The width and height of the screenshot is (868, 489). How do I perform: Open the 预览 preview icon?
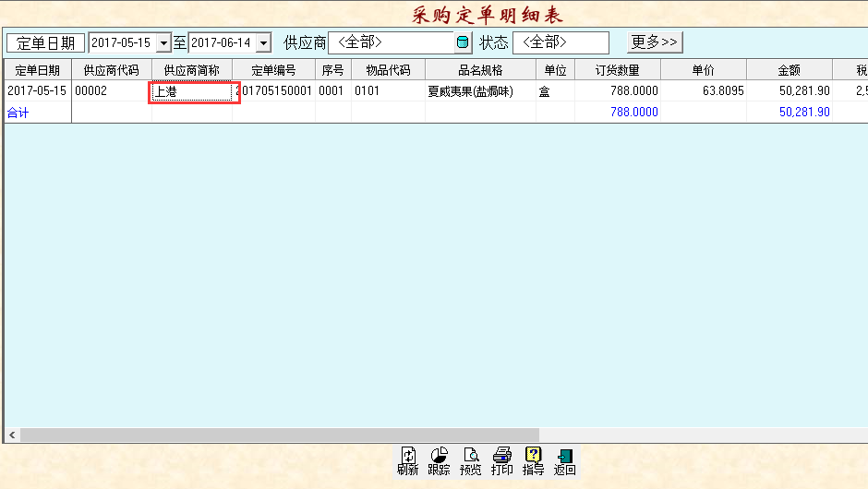471,461
